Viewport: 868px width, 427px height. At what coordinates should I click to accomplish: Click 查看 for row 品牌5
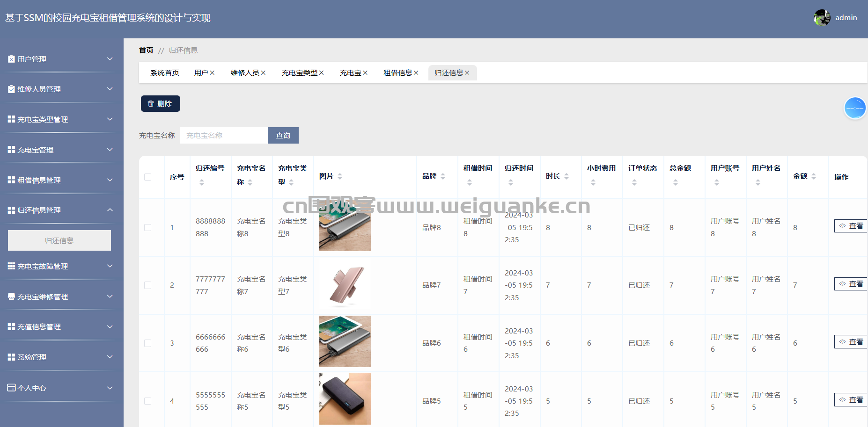coord(851,400)
